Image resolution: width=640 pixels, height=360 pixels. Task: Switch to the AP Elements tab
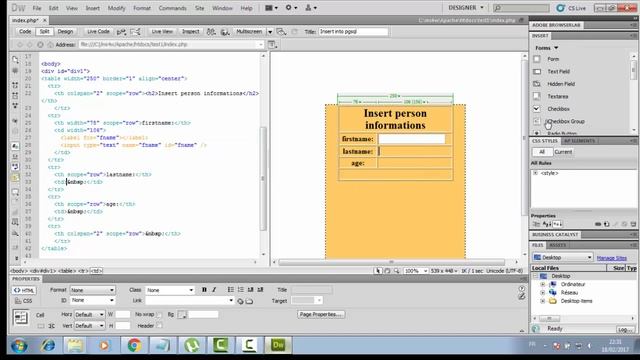coord(579,141)
